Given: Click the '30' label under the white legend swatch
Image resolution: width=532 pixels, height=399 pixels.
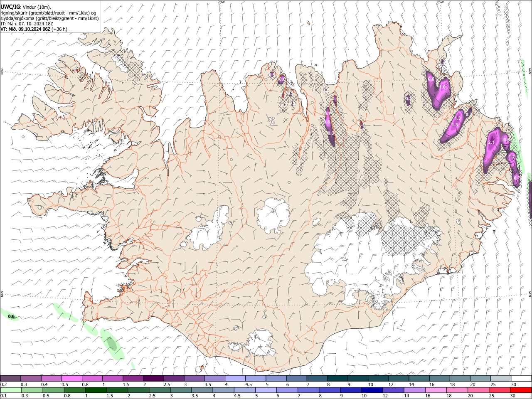Looking at the screenshot, I should click(x=513, y=384).
